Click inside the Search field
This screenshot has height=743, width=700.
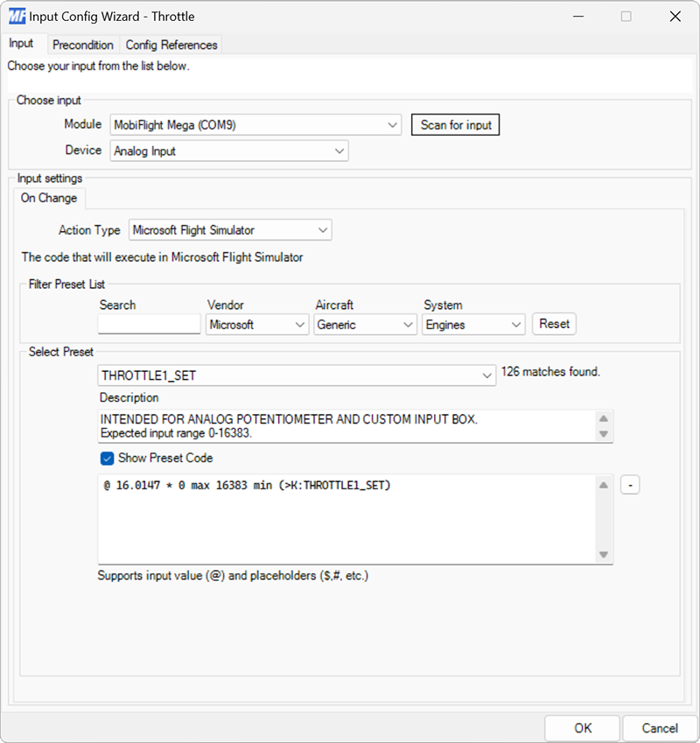(149, 324)
